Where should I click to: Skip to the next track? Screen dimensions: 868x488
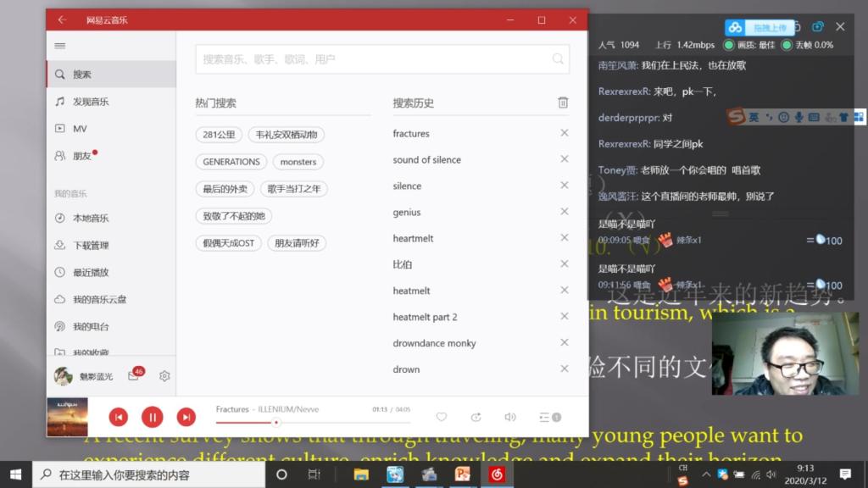[x=186, y=417]
